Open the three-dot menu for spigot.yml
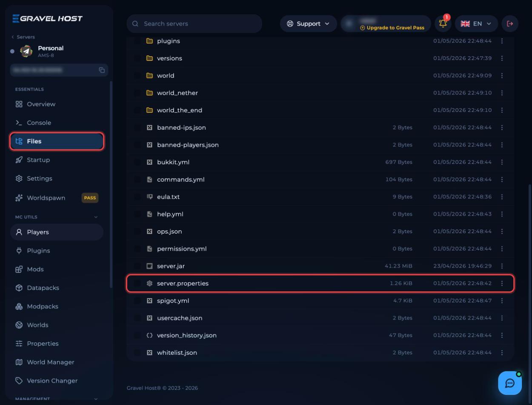532x405 pixels. click(x=502, y=301)
